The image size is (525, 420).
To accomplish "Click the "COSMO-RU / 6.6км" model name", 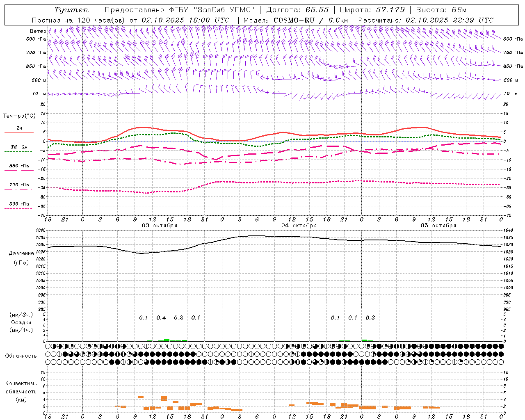I will coord(311,20).
